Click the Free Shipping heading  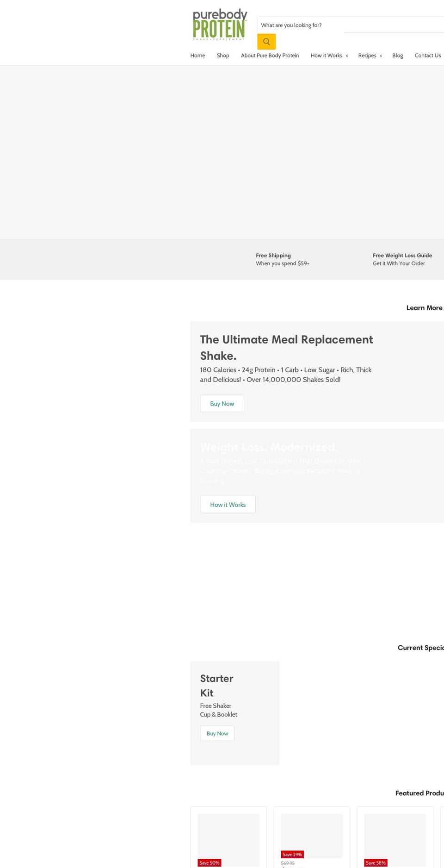pyautogui.click(x=273, y=256)
